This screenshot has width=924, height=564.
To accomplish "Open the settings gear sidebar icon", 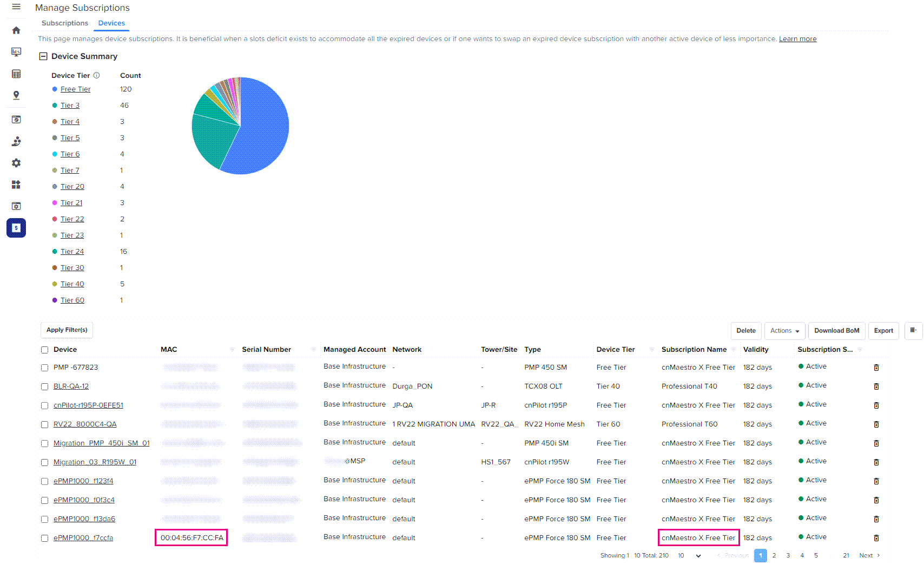I will point(16,163).
